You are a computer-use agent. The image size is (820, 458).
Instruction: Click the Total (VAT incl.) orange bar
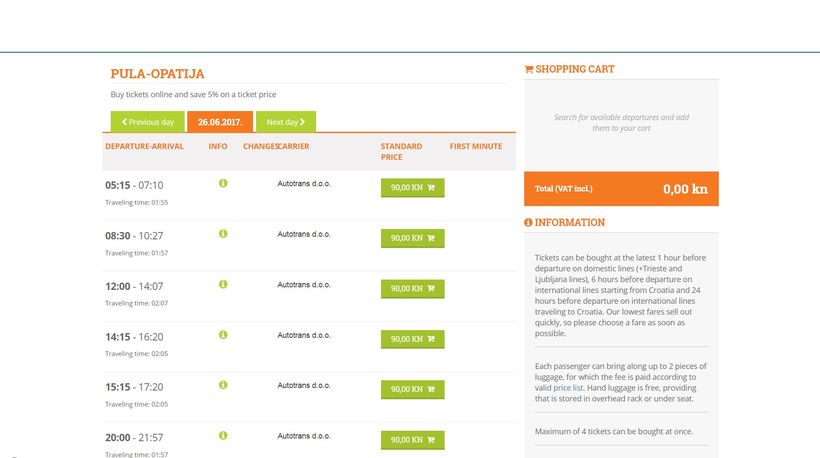621,189
